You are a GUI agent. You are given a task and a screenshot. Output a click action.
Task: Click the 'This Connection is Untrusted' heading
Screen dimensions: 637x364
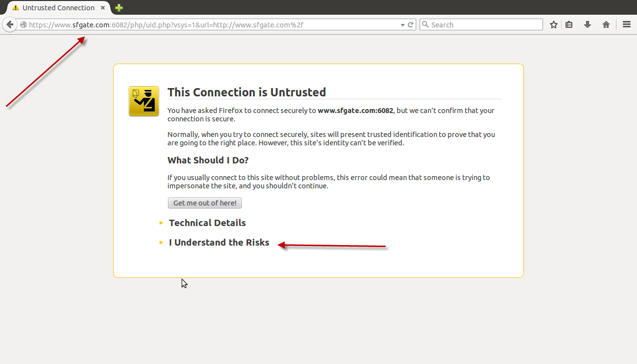click(x=247, y=92)
